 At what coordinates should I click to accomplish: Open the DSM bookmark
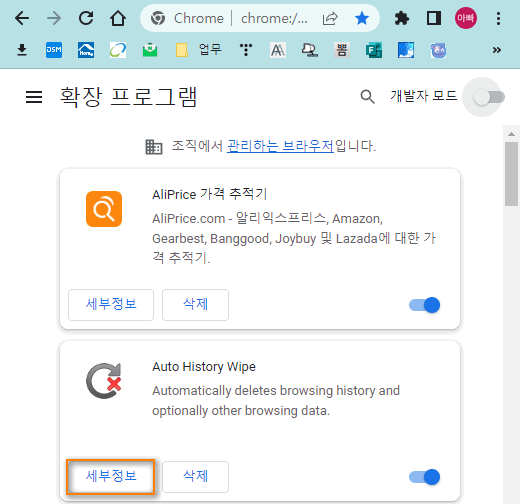click(x=54, y=50)
